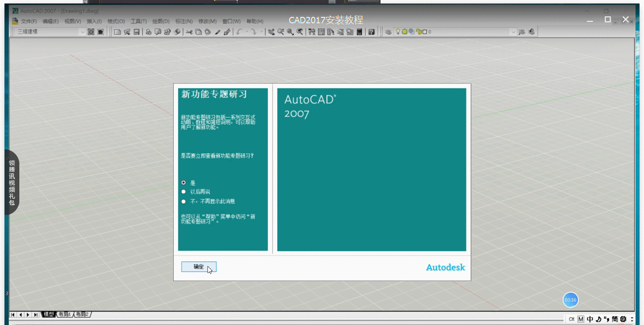Launch the QuickCalc calculator icon
Viewport: 644px width, 325px height.
click(x=359, y=32)
